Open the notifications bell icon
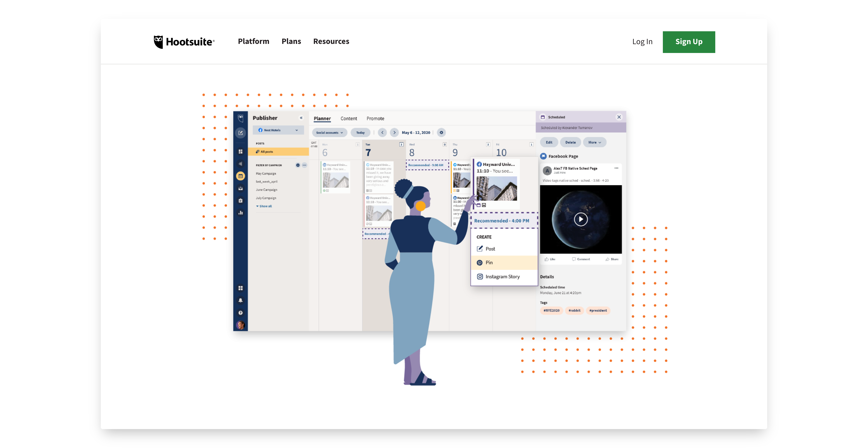Viewport: 868px width, 448px height. point(241,300)
